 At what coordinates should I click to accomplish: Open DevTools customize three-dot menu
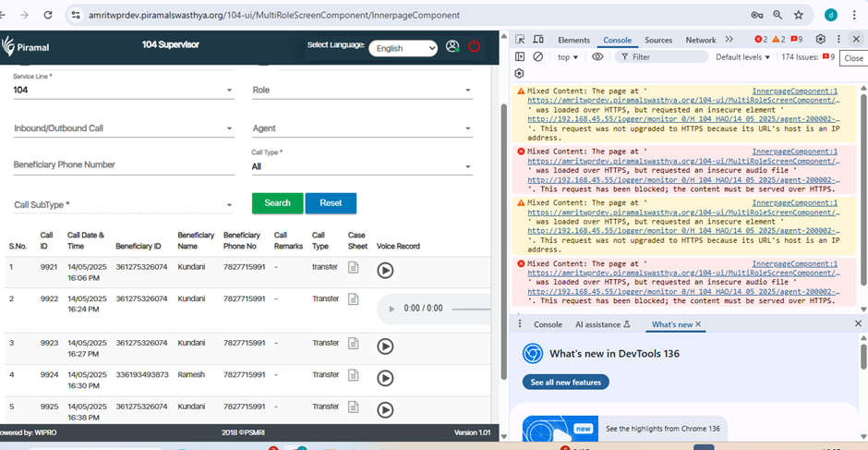[x=839, y=40]
